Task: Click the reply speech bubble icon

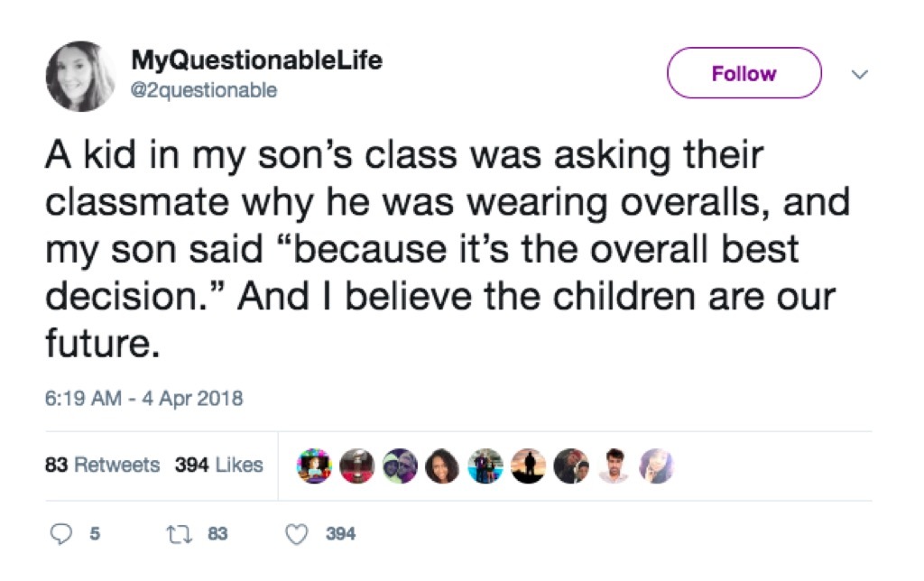Action: [x=62, y=534]
